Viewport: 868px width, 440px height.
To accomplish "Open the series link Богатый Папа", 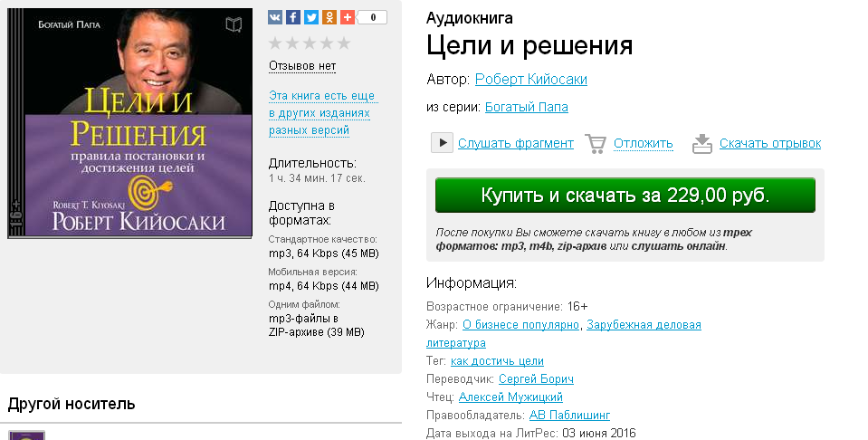I will tap(527, 107).
